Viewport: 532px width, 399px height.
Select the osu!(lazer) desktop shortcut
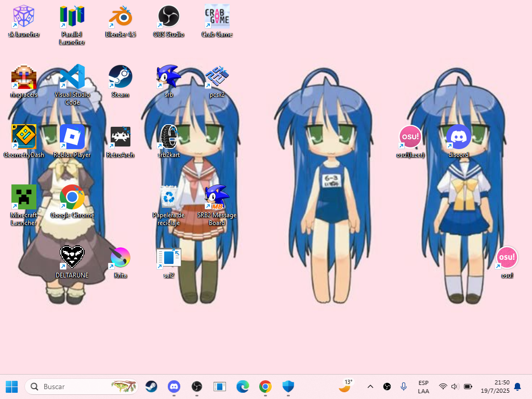410,141
